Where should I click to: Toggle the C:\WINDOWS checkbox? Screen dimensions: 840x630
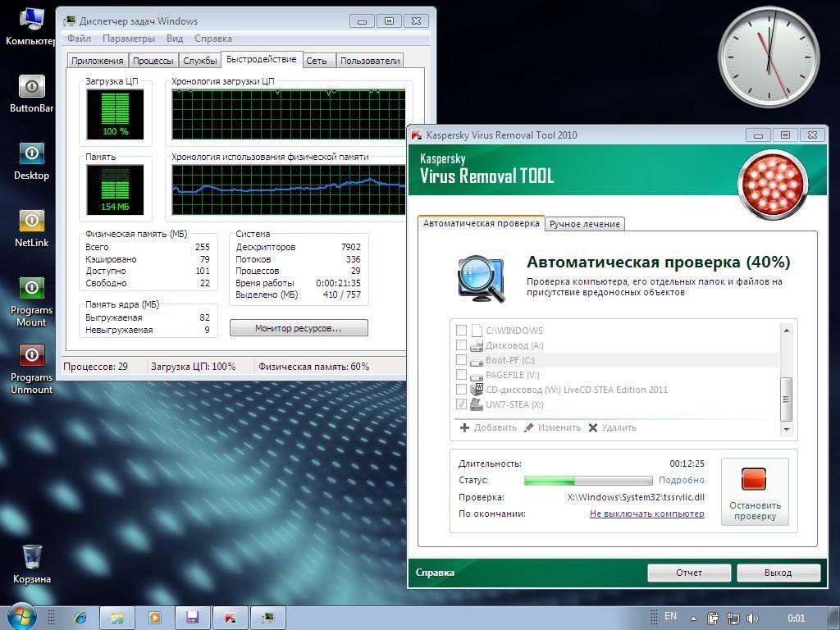click(461, 330)
